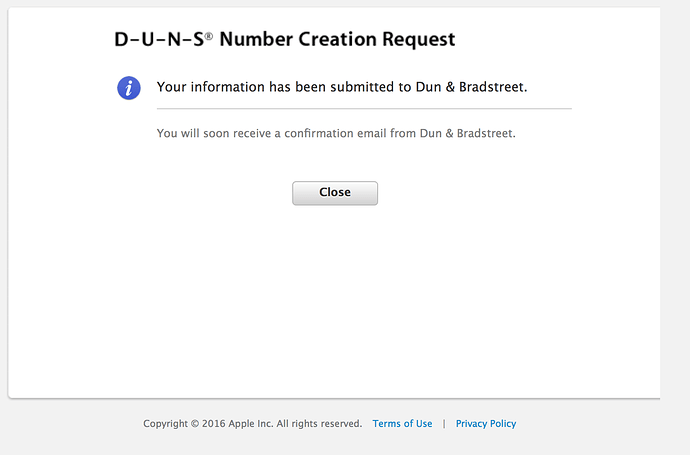
Task: Click the Close button
Action: pyautogui.click(x=335, y=193)
